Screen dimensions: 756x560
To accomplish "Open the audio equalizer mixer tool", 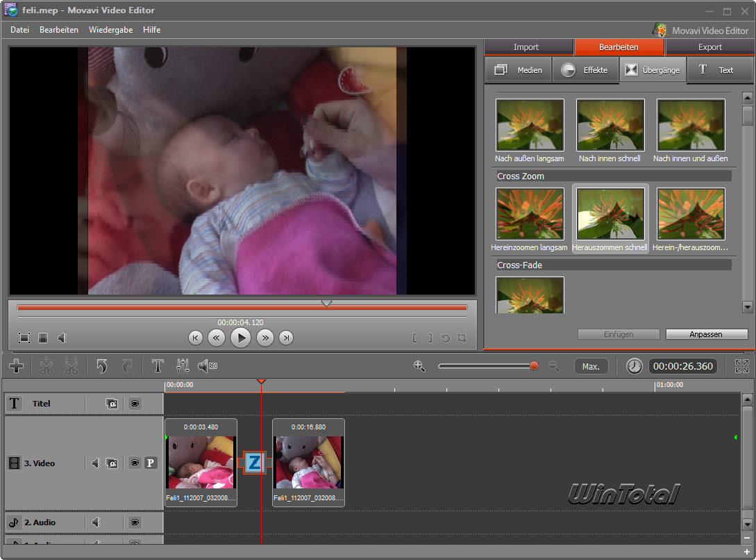I will [183, 366].
